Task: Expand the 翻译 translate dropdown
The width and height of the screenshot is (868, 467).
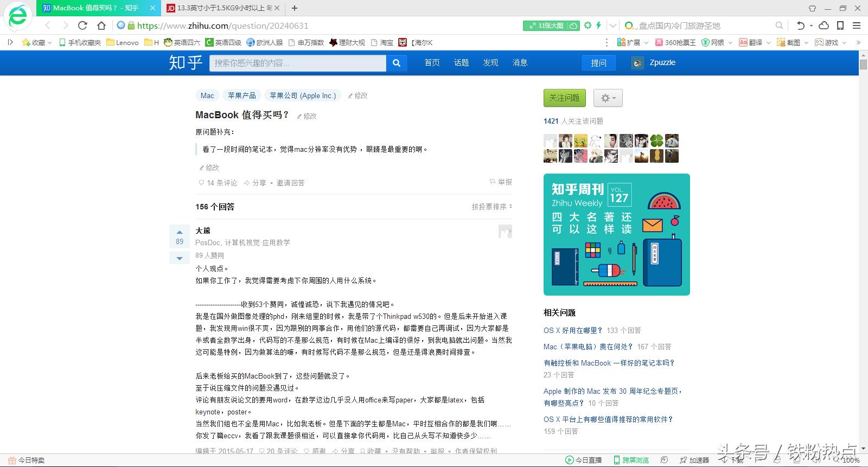Action: point(755,42)
